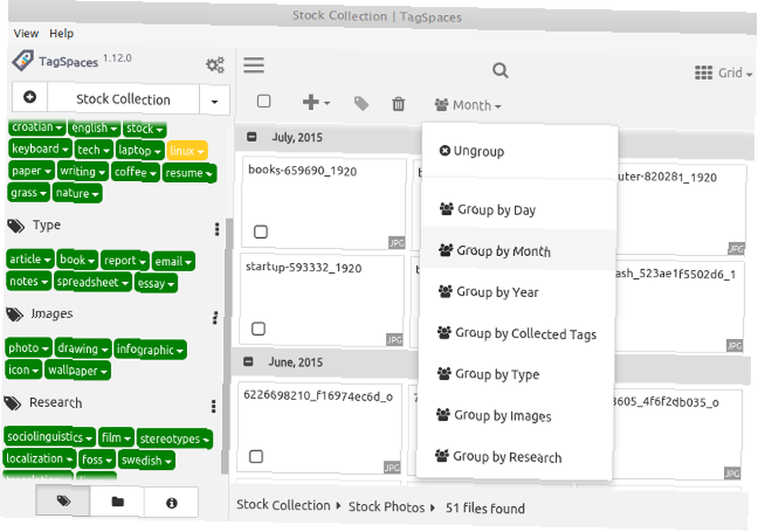The height and width of the screenshot is (532, 758).
Task: Open the startup-593332_1920 file tile
Action: coord(321,300)
